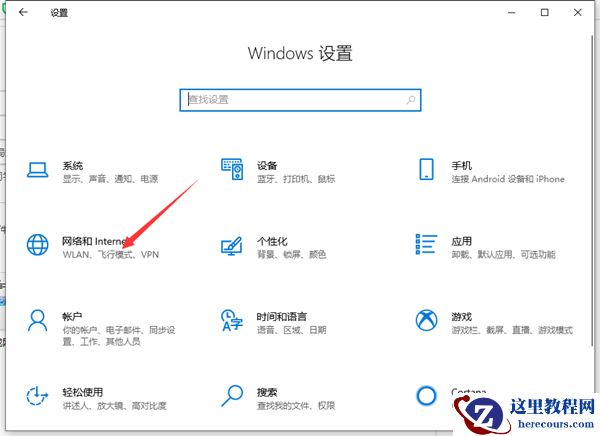Image resolution: width=600 pixels, height=436 pixels.
Task: Open the Devices (设备) keyboard-speaker icon
Action: click(232, 169)
